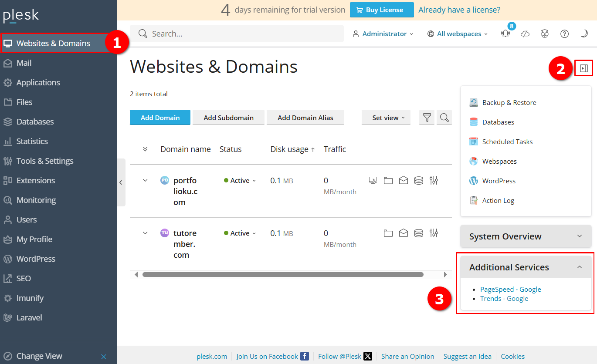Expand the System Overview section
The image size is (597, 364).
[526, 236]
